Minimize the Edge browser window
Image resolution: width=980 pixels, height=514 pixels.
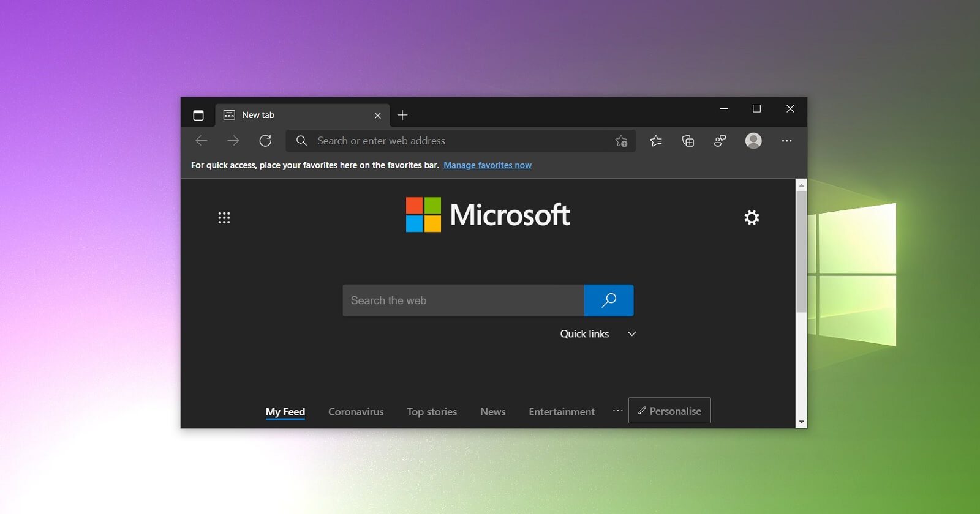tap(724, 108)
